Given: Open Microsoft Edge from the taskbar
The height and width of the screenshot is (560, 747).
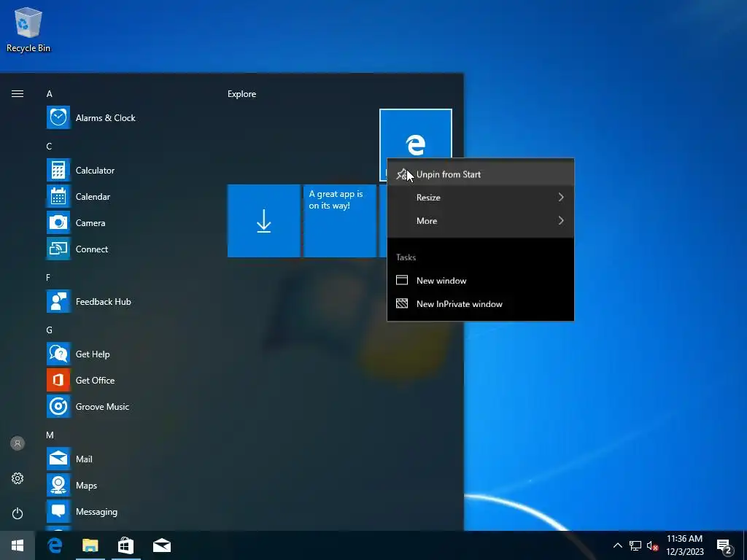Looking at the screenshot, I should (x=55, y=545).
